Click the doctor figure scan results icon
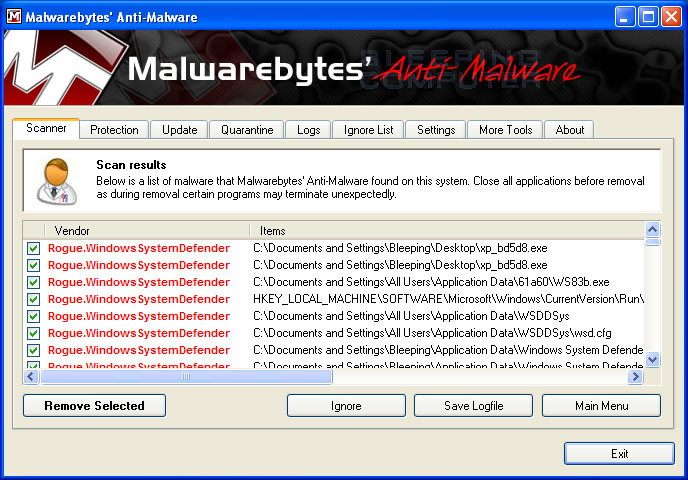Screen dimensions: 688x480 click(57, 182)
